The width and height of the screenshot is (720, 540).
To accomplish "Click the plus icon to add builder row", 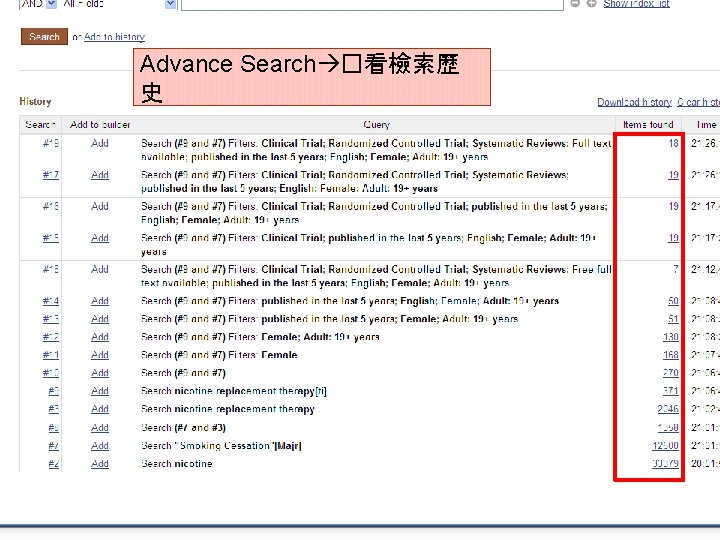I will click(591, 3).
